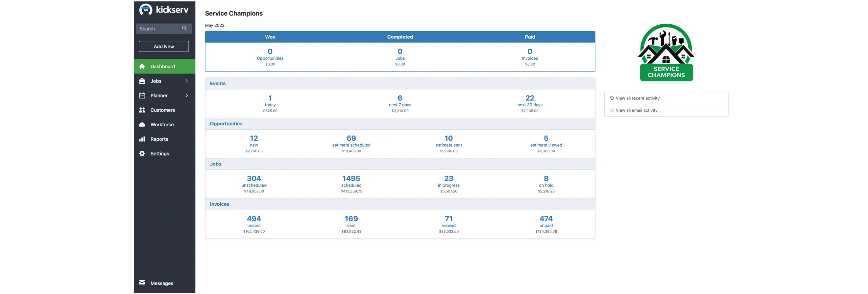Click the Customers people icon

[142, 110]
